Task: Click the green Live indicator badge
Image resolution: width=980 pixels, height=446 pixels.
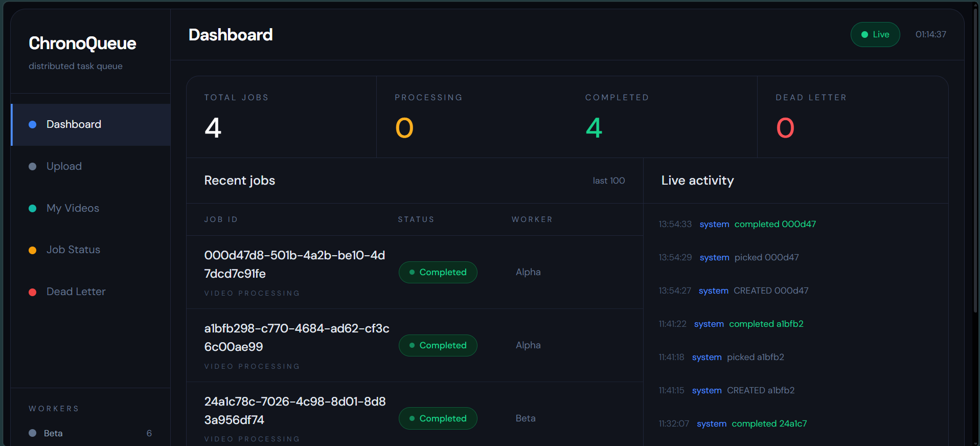Action: (875, 35)
